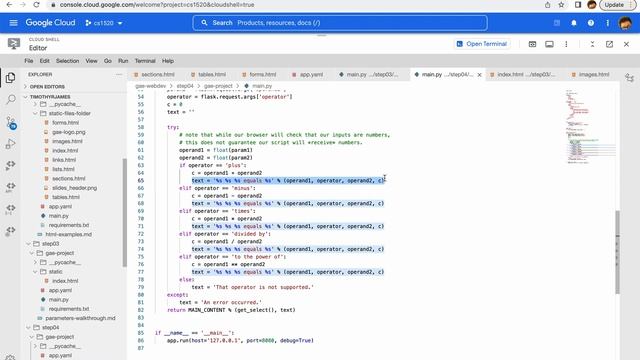
Task: Collapse the TIMOTHYRJAMES workspace section
Action: (50, 97)
